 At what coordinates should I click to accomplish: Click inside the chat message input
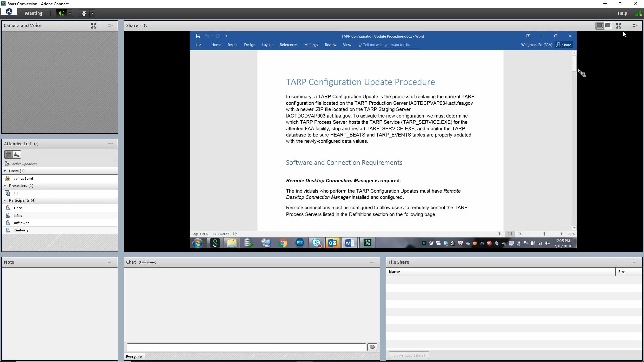[246, 347]
